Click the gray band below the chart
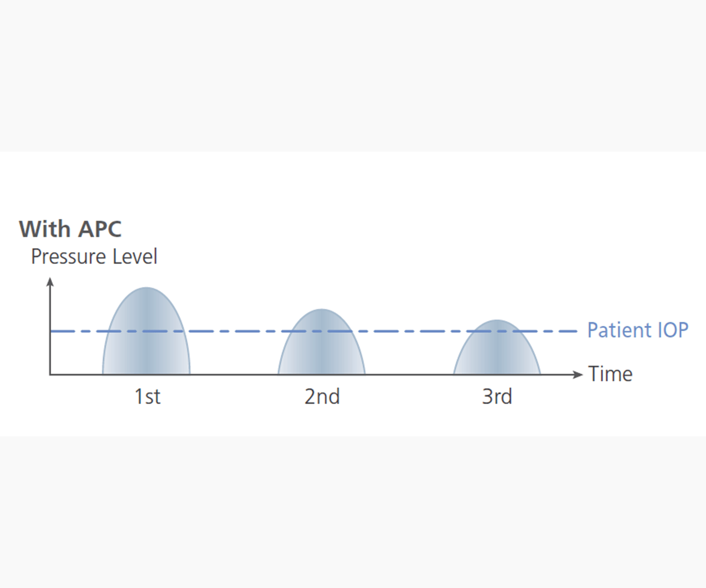The width and height of the screenshot is (706, 588). point(353,512)
